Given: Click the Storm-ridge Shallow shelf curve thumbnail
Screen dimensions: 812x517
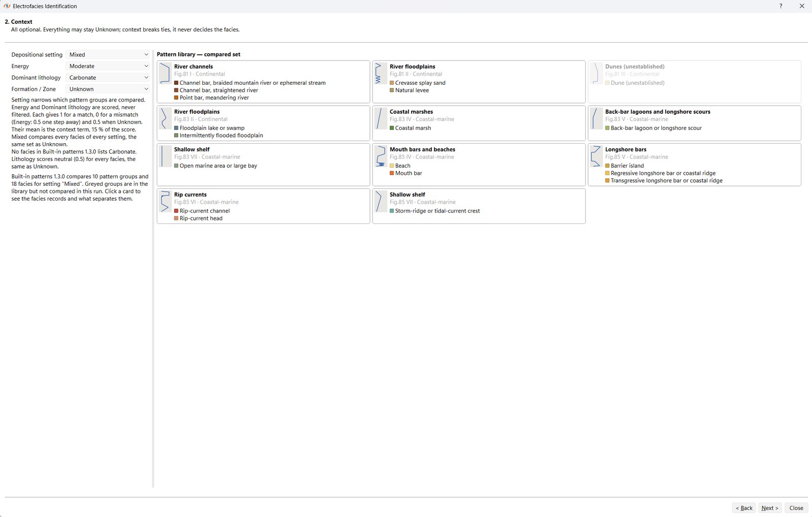Looking at the screenshot, I should (381, 202).
